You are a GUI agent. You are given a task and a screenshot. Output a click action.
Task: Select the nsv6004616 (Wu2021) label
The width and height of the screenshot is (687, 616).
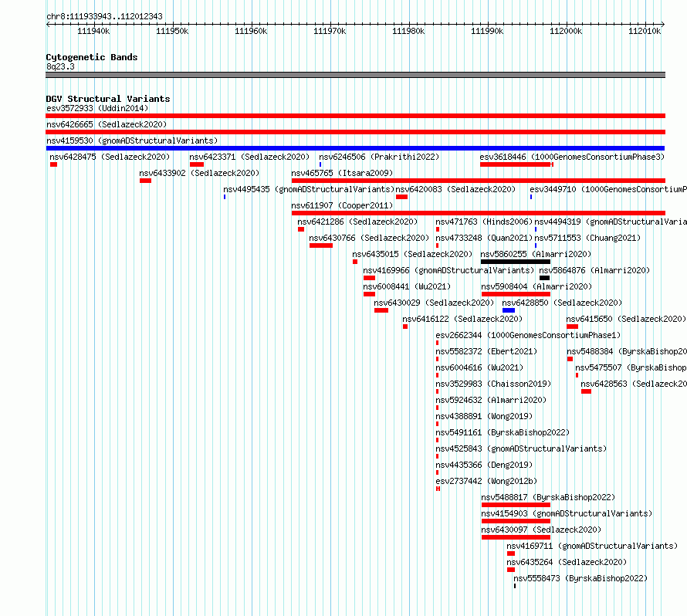point(479,367)
